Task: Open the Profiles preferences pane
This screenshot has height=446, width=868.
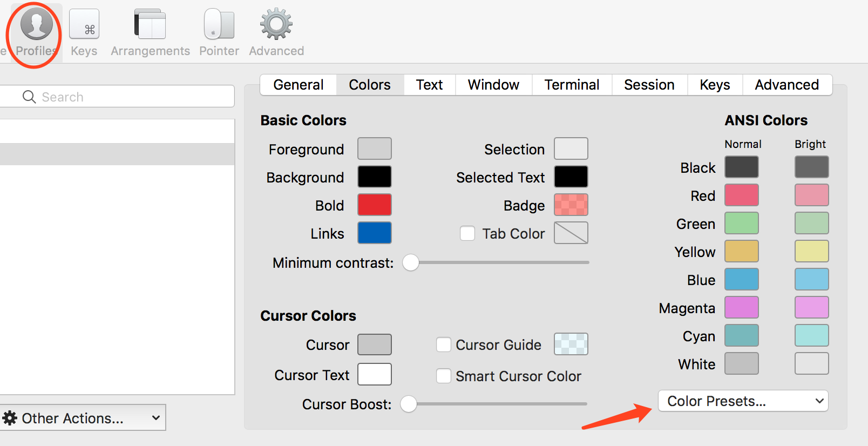Action: click(36, 31)
